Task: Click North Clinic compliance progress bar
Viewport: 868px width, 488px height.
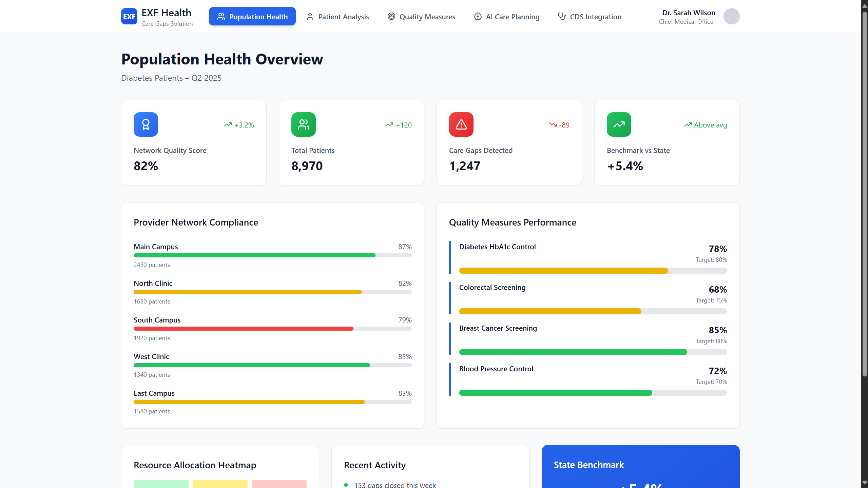Action: [x=273, y=292]
